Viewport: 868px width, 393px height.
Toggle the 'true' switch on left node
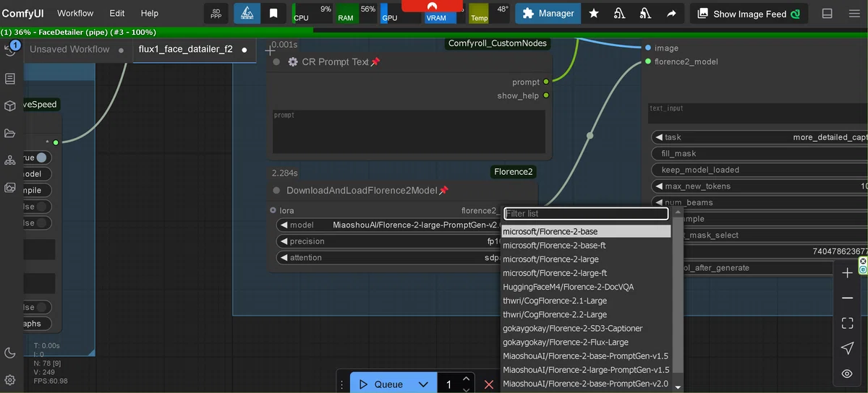(41, 157)
